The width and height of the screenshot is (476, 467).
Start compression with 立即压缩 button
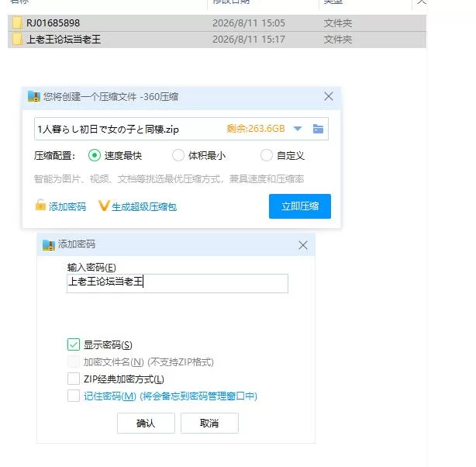[300, 206]
